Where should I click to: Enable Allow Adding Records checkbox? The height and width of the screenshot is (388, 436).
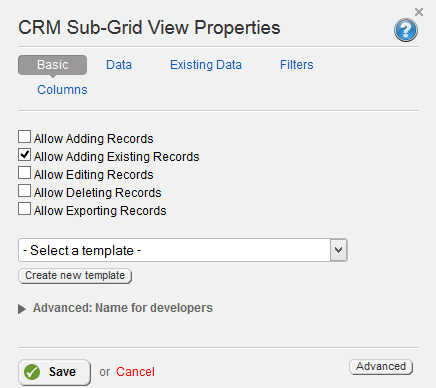pyautogui.click(x=24, y=137)
